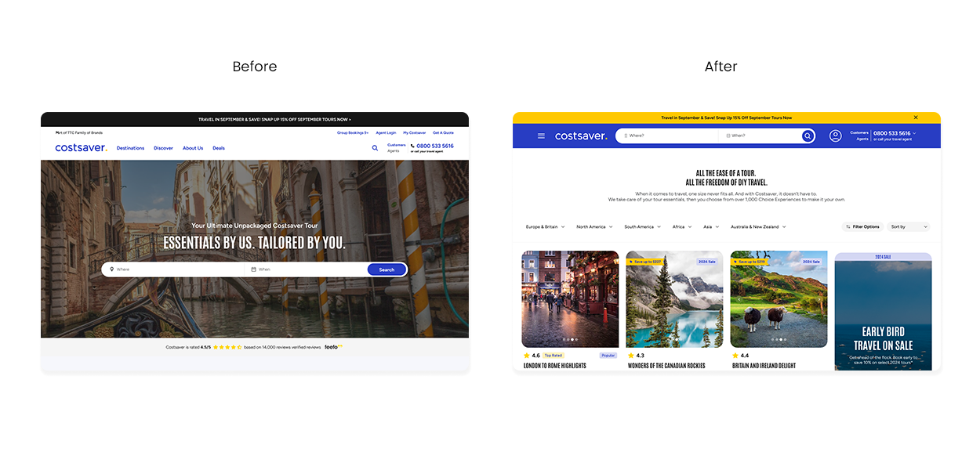The width and height of the screenshot is (980, 470).
Task: Expand the chevron next to After phone number
Action: click(x=914, y=134)
